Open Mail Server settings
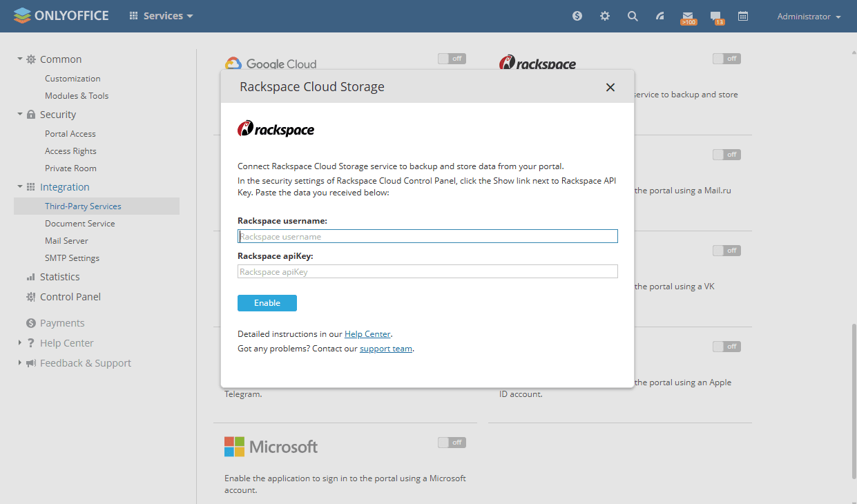This screenshot has height=504, width=857. click(x=66, y=241)
